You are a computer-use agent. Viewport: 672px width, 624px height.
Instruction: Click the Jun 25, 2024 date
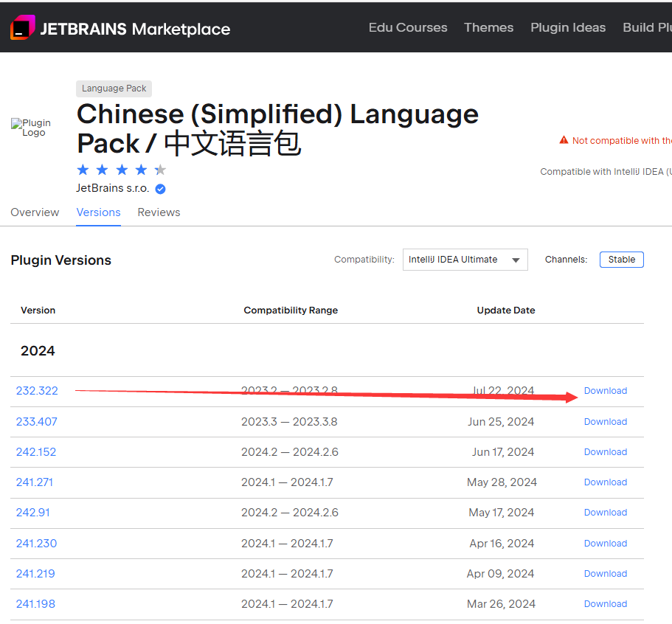point(501,422)
